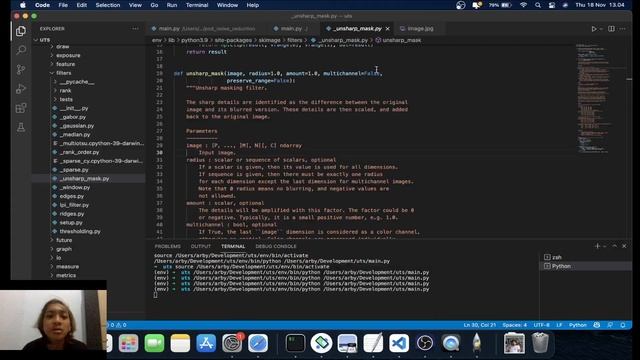Open Terminal app from the dock
This screenshot has height=360, width=640.
295,343
